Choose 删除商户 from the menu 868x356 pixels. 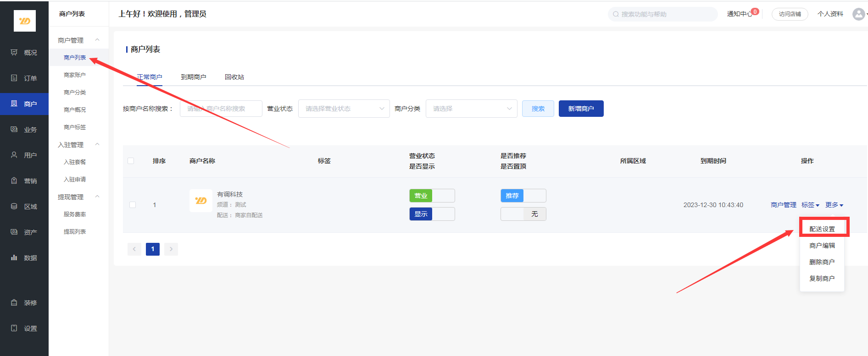click(822, 262)
